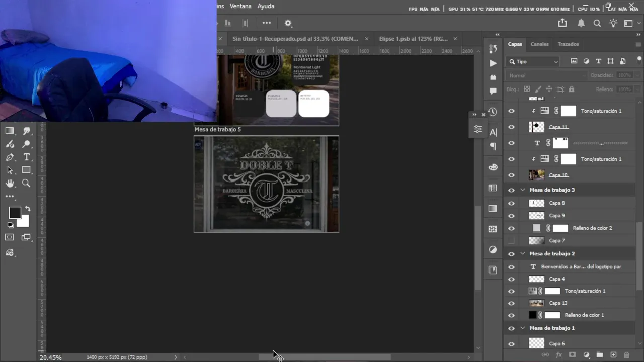Show the hidden Capa 7 layer
Screen dimensions: 644x362
[512, 241]
